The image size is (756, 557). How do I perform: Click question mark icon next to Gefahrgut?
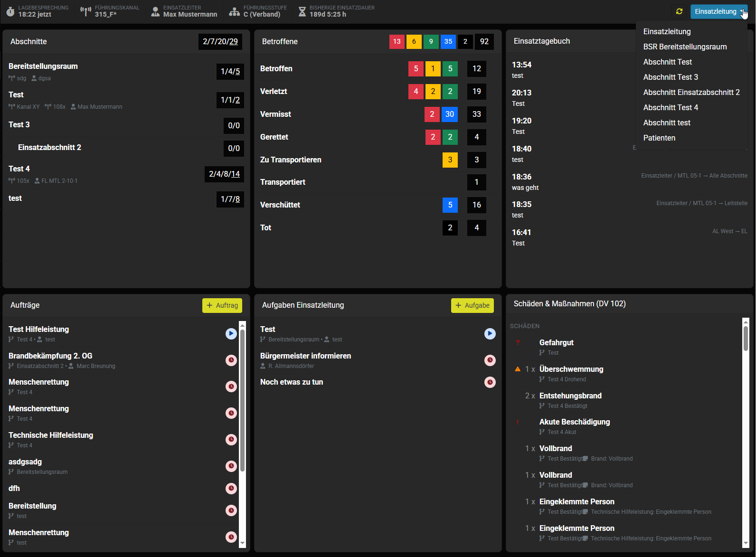[x=518, y=342]
